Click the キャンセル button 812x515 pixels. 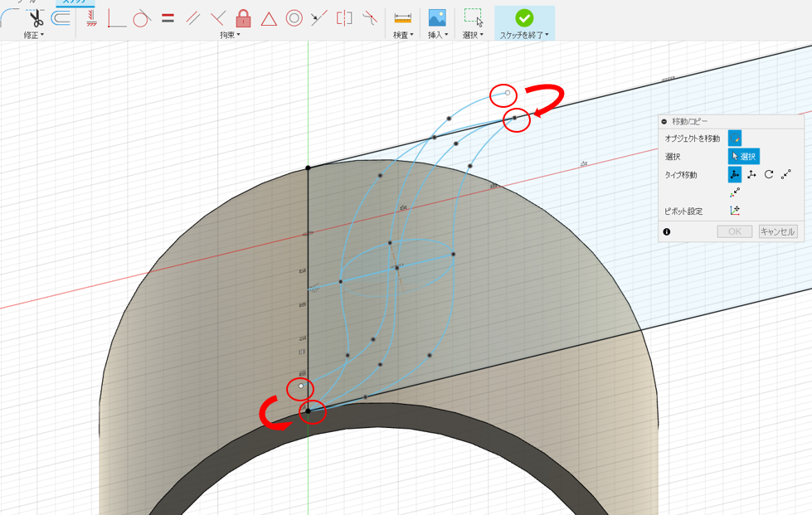[777, 231]
